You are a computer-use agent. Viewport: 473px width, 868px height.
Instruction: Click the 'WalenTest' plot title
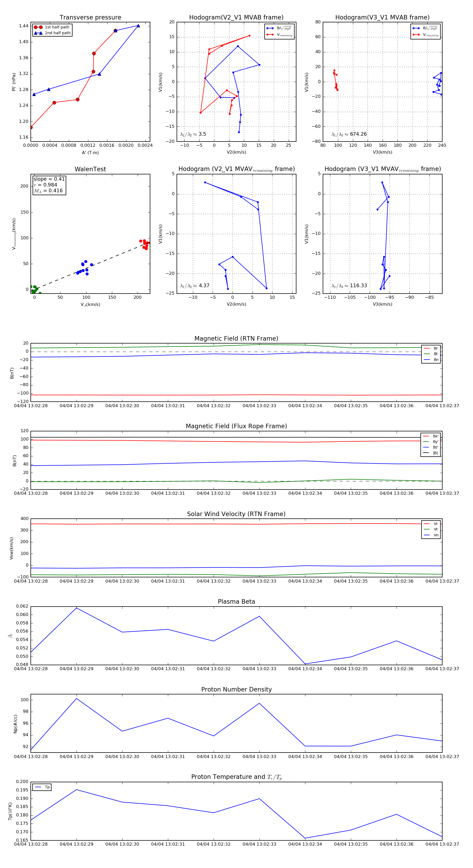tap(90, 169)
